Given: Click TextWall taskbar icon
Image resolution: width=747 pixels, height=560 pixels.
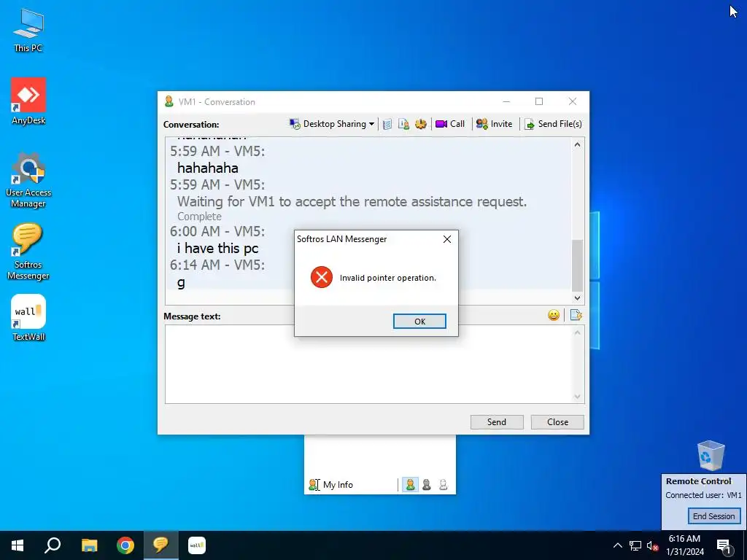Looking at the screenshot, I should point(197,545).
